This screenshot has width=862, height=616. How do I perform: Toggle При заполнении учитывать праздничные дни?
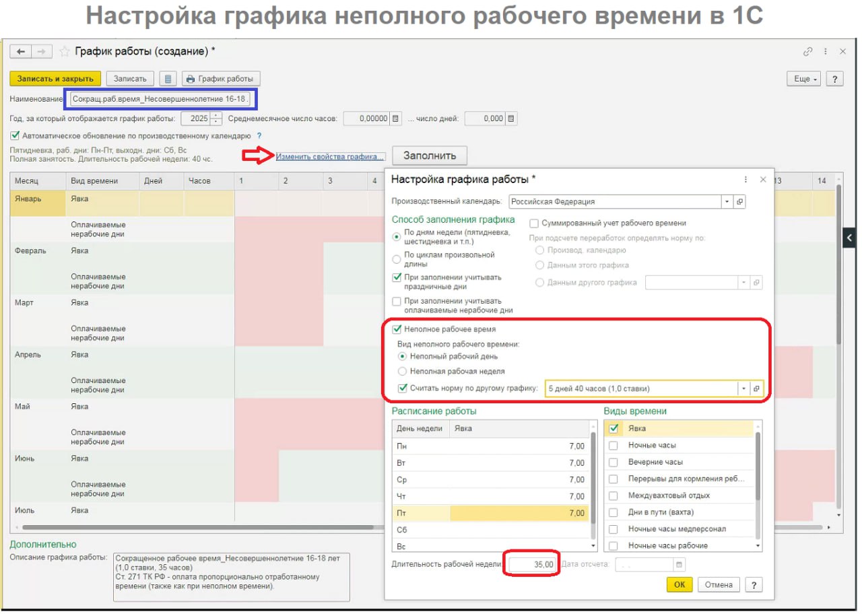[x=397, y=277]
